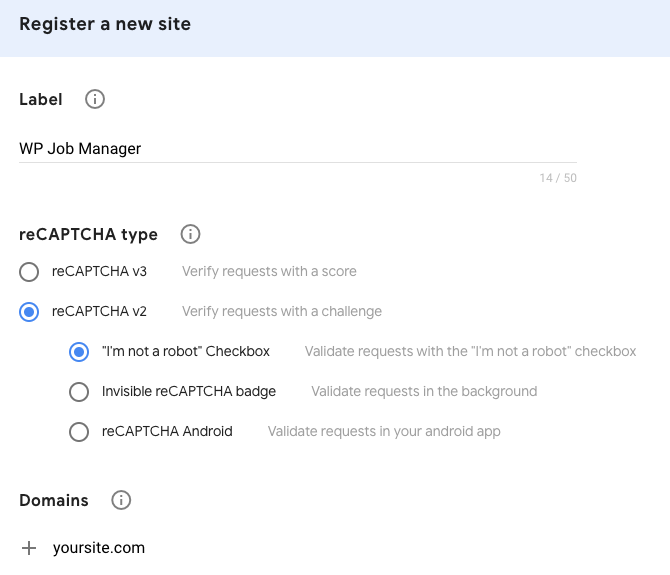Image resolution: width=670 pixels, height=575 pixels.
Task: Open the info icon next to Domains
Action: tap(121, 500)
